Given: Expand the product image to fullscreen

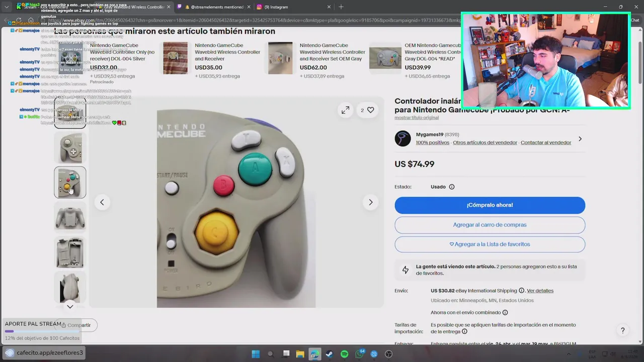Looking at the screenshot, I should click(345, 110).
